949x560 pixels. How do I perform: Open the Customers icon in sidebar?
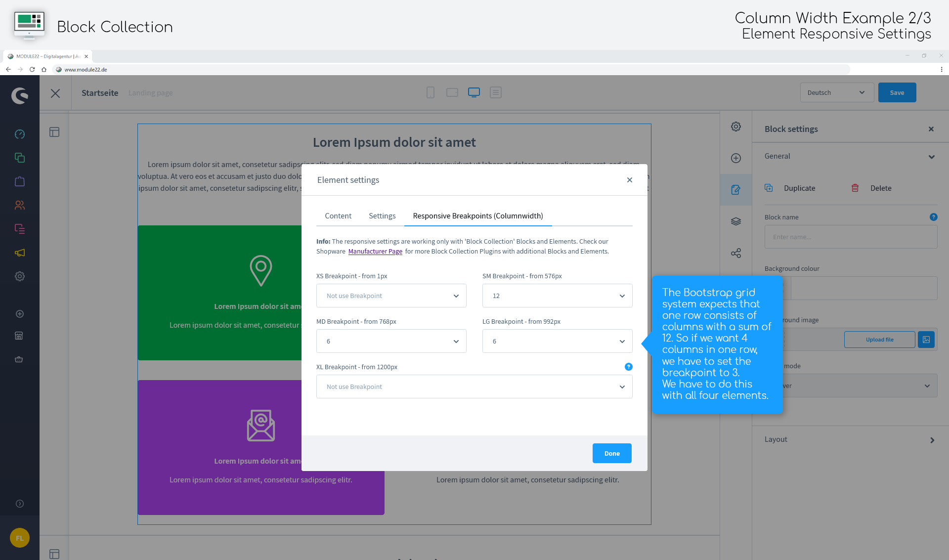[20, 205]
